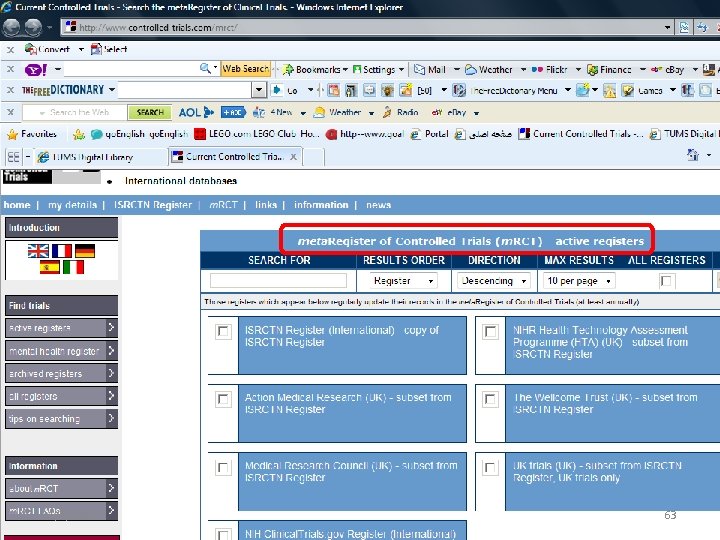
Task: Select the Spanish flag language
Action: 50,267
